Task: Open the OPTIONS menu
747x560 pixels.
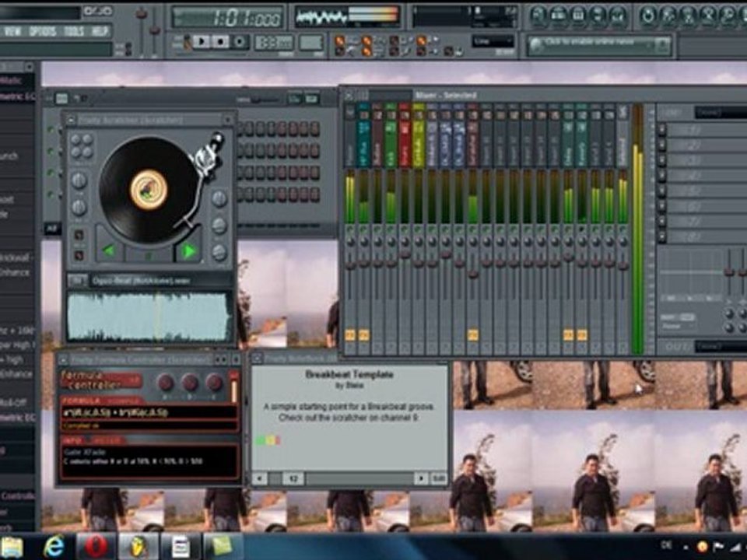Action: click(43, 31)
